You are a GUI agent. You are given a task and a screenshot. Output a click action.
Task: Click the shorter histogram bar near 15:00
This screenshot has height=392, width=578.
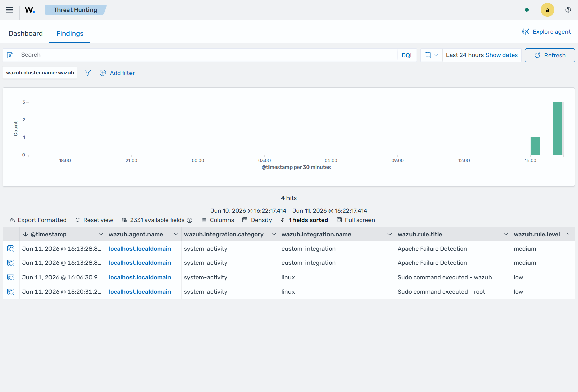[x=535, y=146]
